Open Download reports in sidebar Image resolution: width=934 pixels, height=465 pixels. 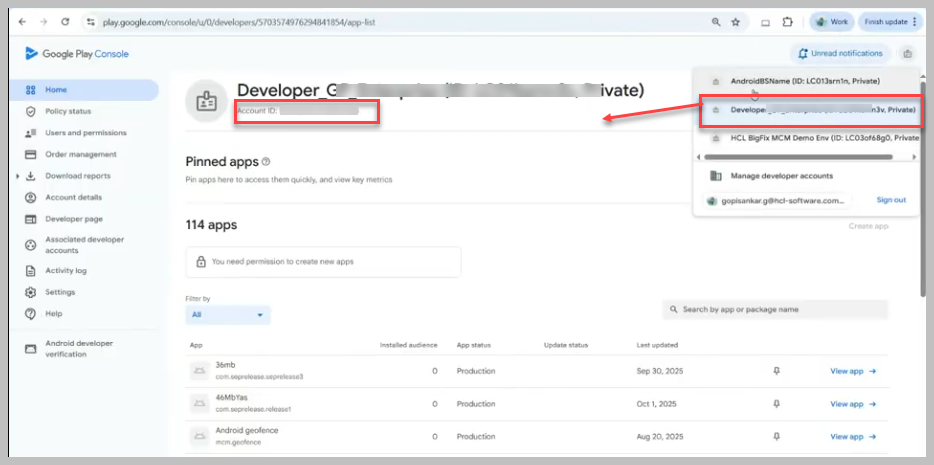pyautogui.click(x=77, y=176)
